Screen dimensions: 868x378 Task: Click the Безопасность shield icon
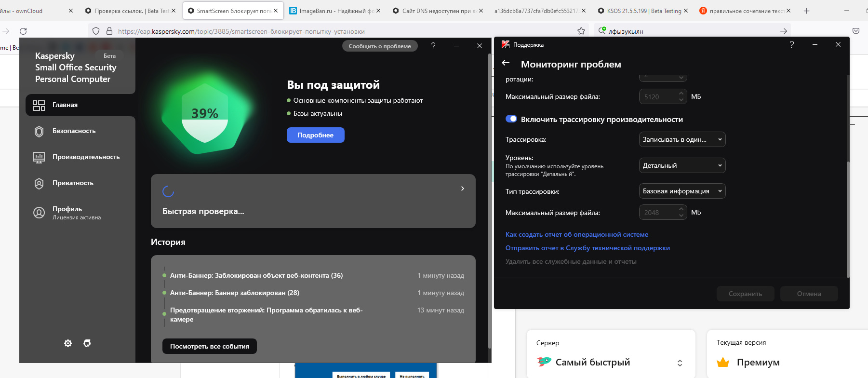pyautogui.click(x=39, y=131)
